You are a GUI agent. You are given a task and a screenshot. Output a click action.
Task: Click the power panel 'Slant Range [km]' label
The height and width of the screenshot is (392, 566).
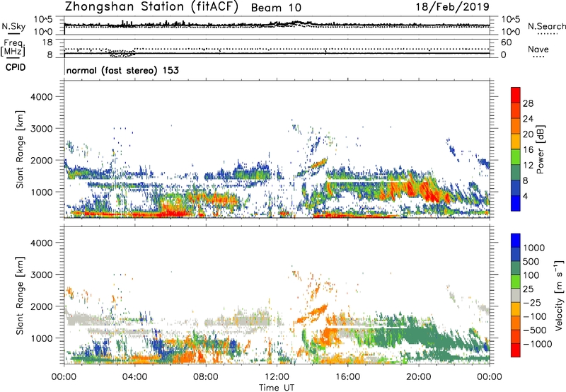pyautogui.click(x=20, y=149)
